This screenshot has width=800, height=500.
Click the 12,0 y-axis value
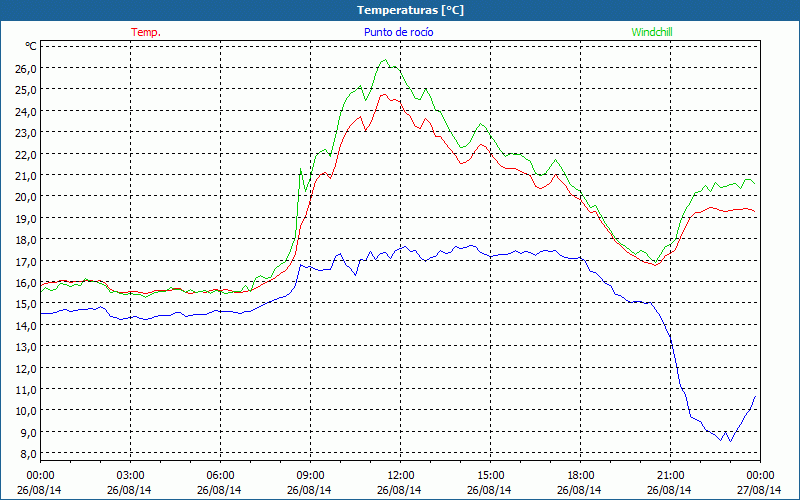[x=27, y=368]
